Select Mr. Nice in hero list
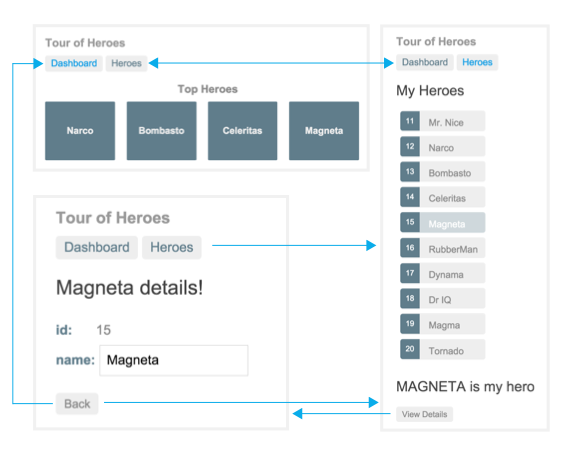The width and height of the screenshot is (567, 449). tap(442, 121)
